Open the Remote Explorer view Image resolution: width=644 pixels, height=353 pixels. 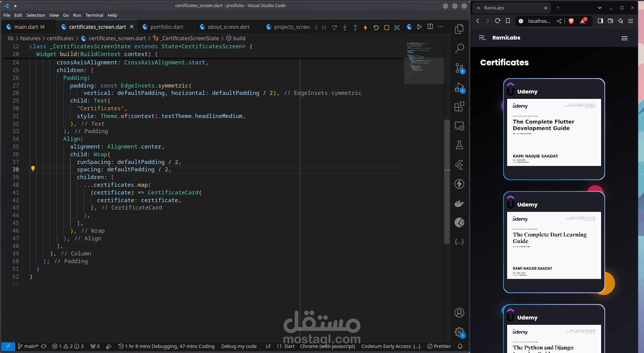(459, 126)
